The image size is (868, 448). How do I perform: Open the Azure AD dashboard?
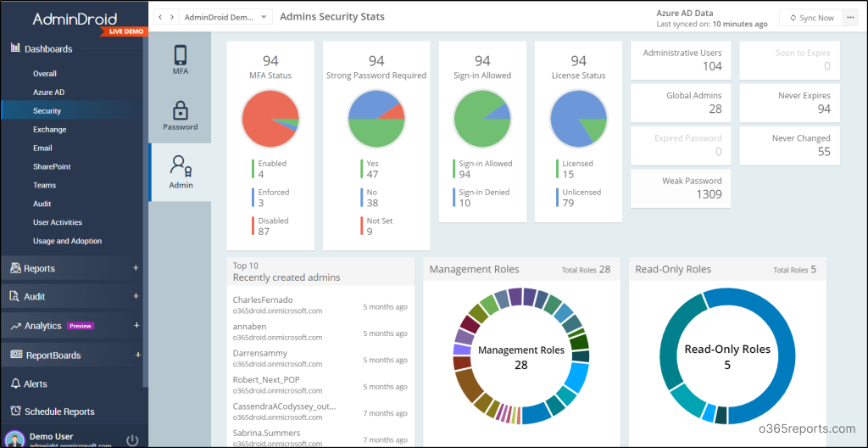pyautogui.click(x=48, y=92)
